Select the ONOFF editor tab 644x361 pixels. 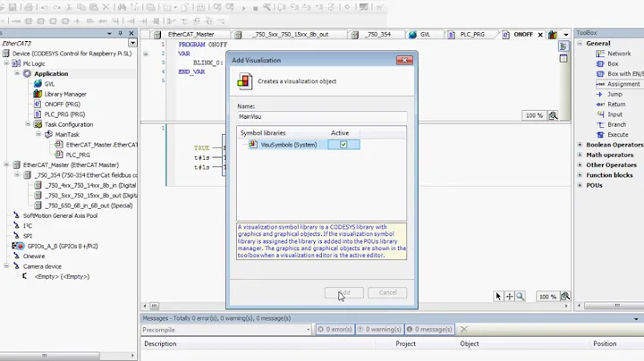tap(523, 35)
